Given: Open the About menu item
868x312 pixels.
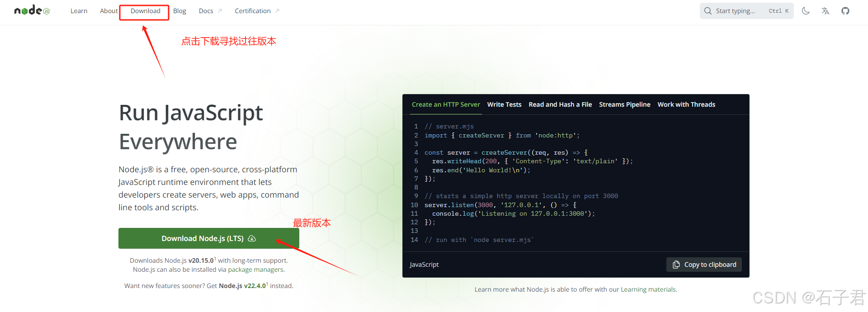Looking at the screenshot, I should click(x=108, y=11).
